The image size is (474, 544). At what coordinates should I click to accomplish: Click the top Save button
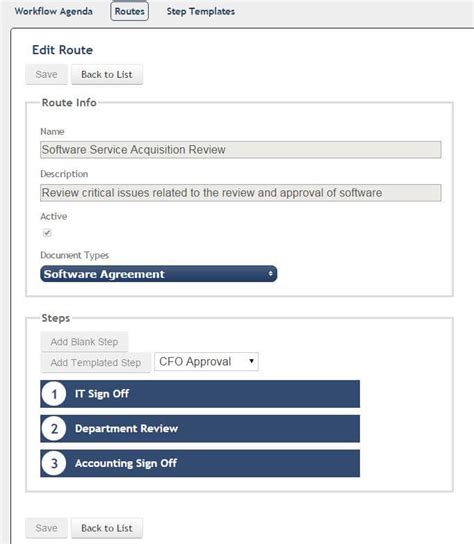(46, 74)
